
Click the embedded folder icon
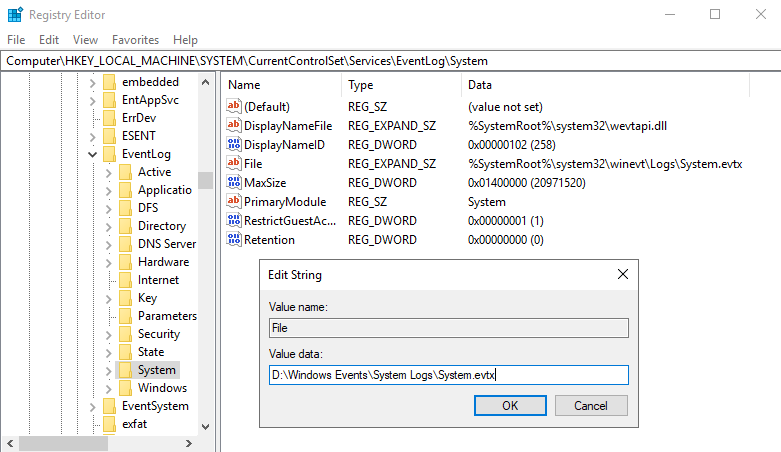tap(109, 82)
